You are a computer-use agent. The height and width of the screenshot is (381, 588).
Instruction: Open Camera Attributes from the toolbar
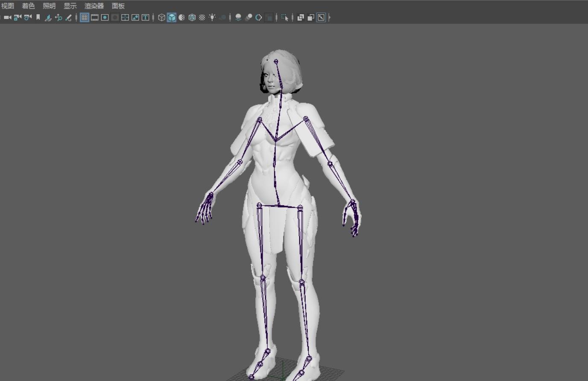(28, 17)
